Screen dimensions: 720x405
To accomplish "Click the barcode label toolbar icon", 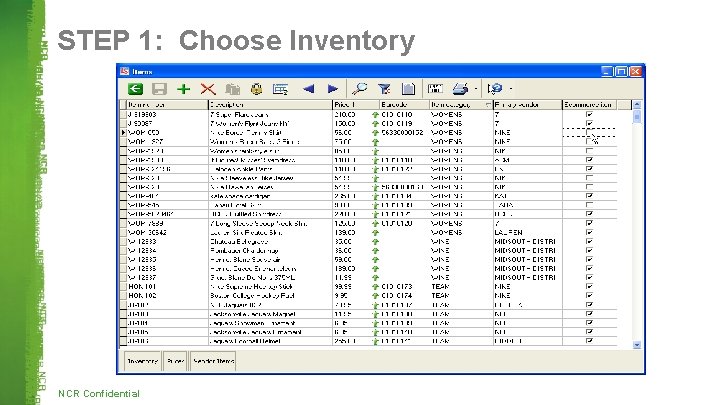I will pos(435,89).
